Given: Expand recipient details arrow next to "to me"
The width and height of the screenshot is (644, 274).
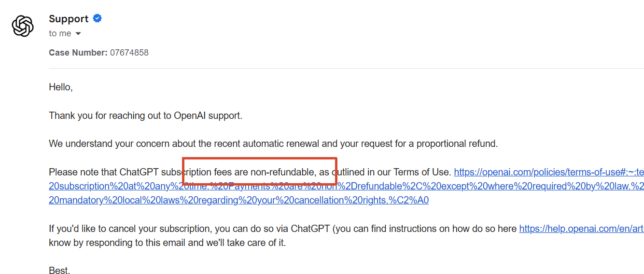Looking at the screenshot, I should click(78, 34).
